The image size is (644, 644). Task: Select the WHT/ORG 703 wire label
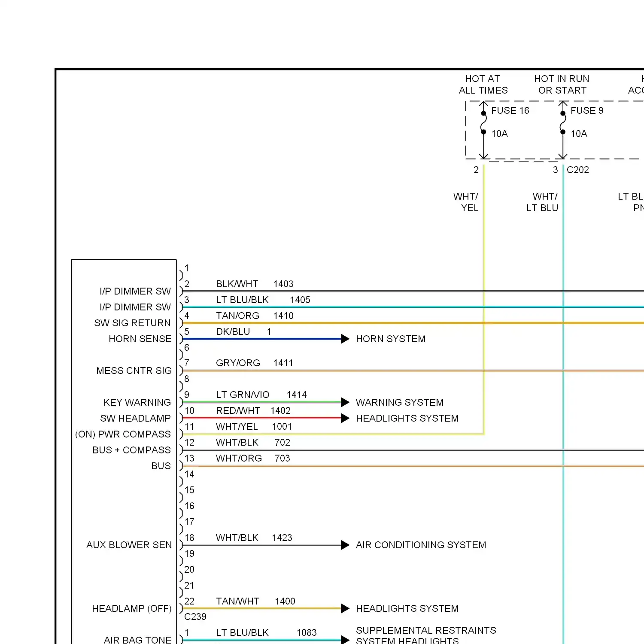[253, 459]
